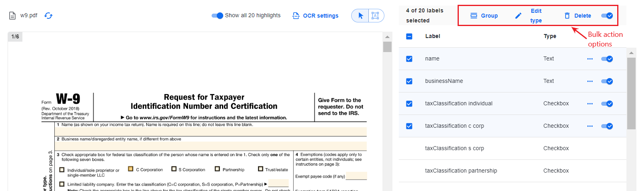Click the trash icon beside Delete
Viewport: 644px width, 191px height.
click(x=567, y=16)
